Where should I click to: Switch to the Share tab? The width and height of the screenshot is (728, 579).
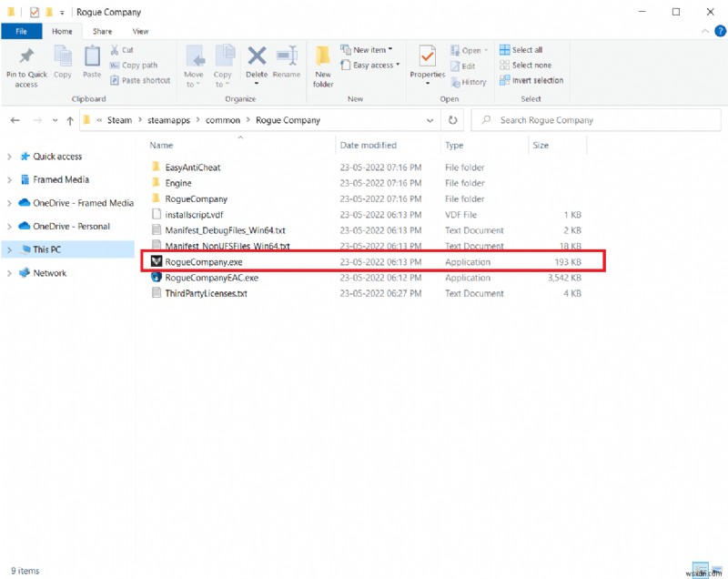tap(104, 30)
